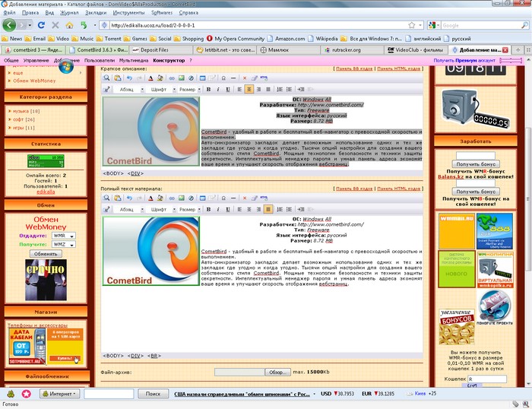Click Bold in the short description editor
The width and height of the screenshot is (532, 409).
[209, 89]
